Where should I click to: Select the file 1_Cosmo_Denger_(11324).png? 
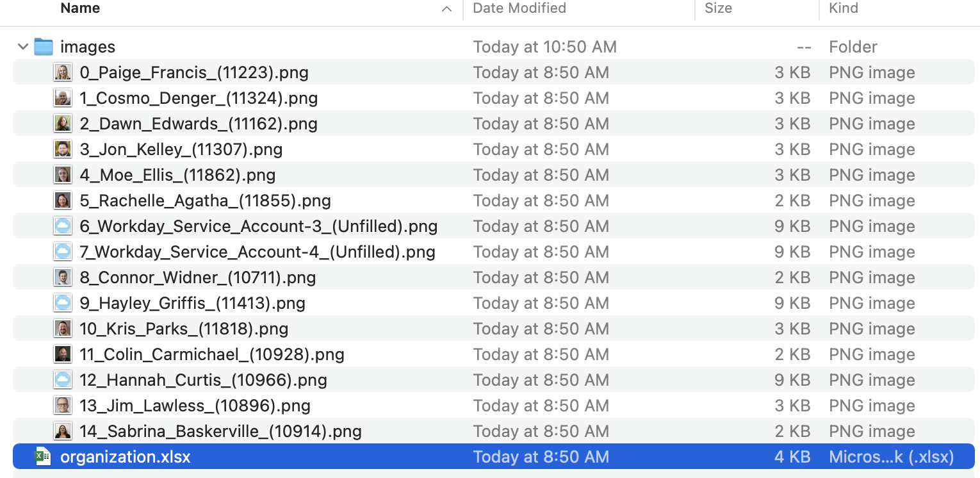click(x=199, y=98)
